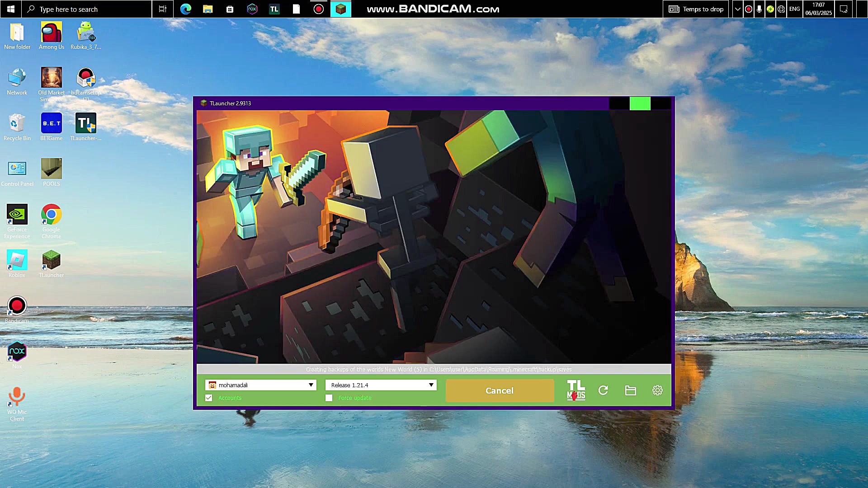
Task: Click the Accounts label link
Action: tap(230, 398)
